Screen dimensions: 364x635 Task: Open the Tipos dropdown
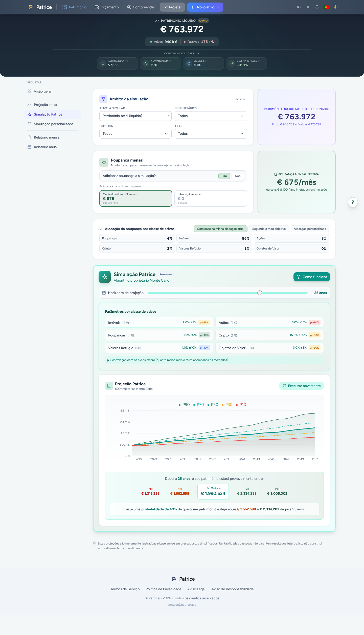pyautogui.click(x=211, y=134)
